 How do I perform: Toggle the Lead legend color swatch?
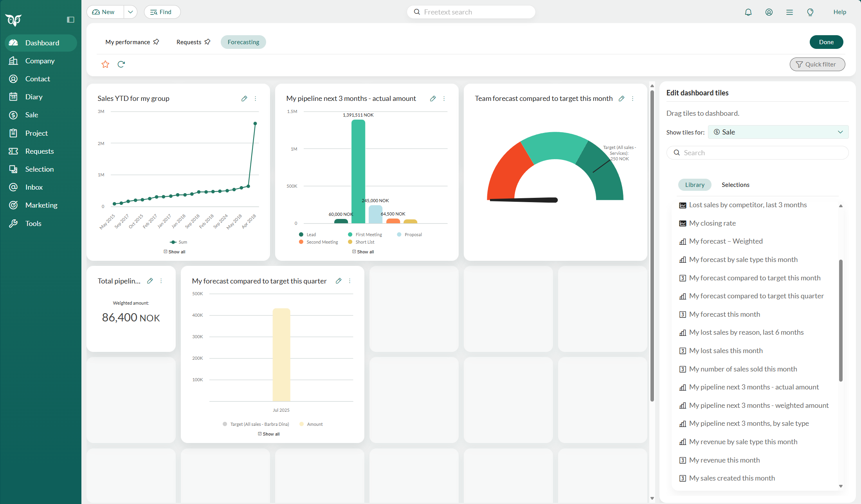[x=301, y=235]
